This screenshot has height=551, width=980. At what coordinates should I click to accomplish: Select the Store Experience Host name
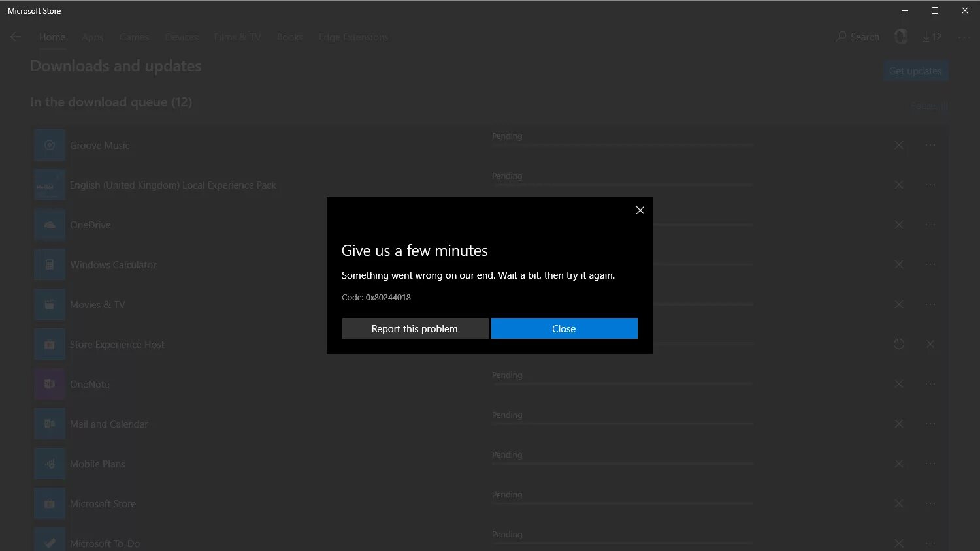117,344
